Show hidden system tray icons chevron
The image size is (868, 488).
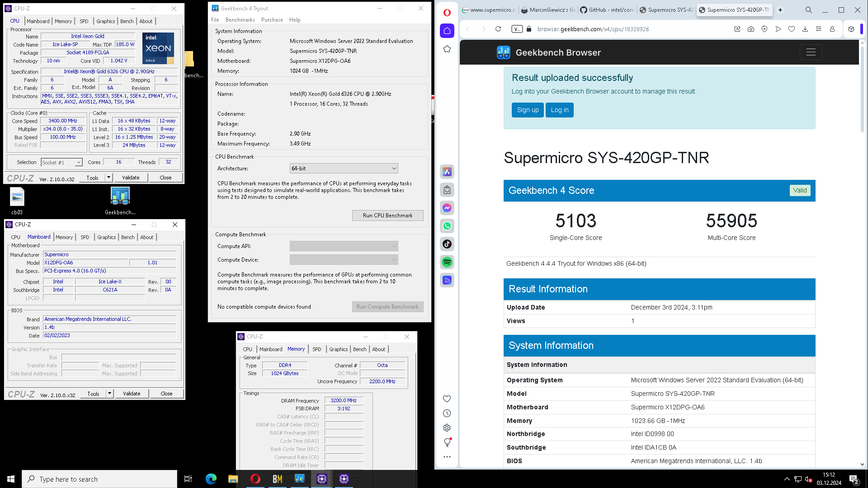(787, 479)
